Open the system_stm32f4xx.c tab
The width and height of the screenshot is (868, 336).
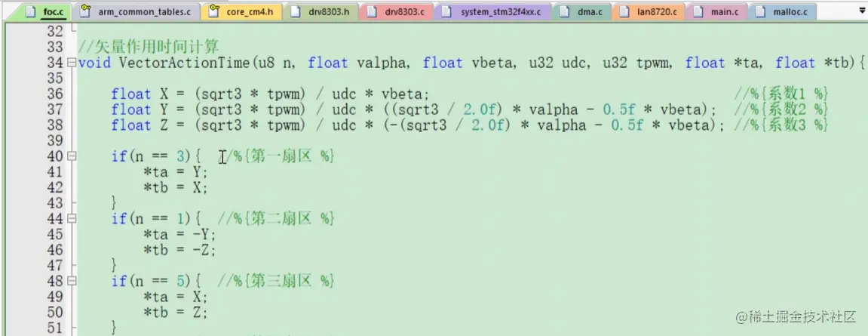pos(492,11)
